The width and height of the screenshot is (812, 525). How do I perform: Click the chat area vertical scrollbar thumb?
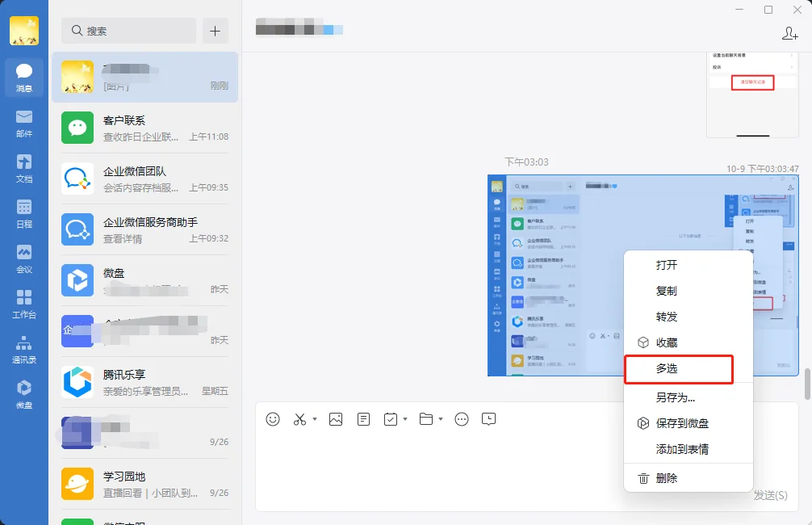coord(807,384)
